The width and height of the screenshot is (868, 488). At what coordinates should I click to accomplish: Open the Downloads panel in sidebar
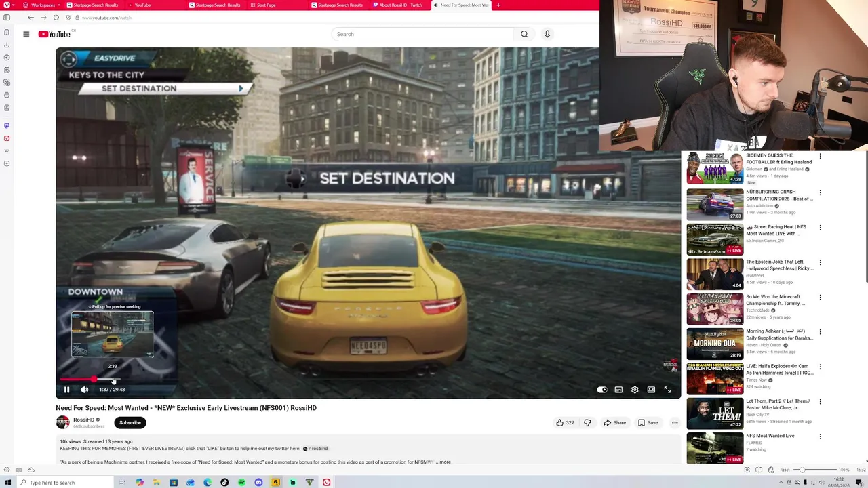click(x=7, y=45)
